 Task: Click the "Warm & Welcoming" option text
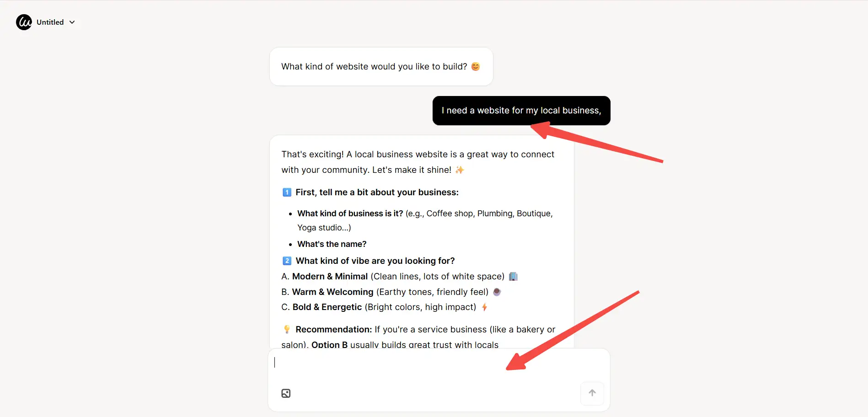pos(332,292)
